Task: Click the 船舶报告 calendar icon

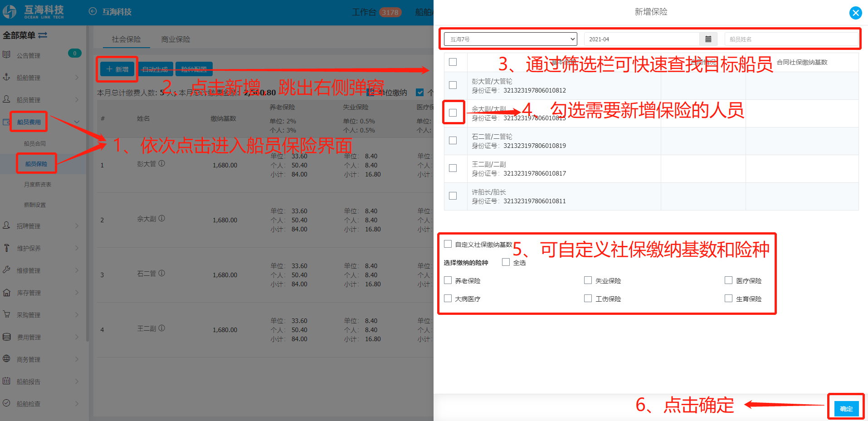Action: (6, 381)
